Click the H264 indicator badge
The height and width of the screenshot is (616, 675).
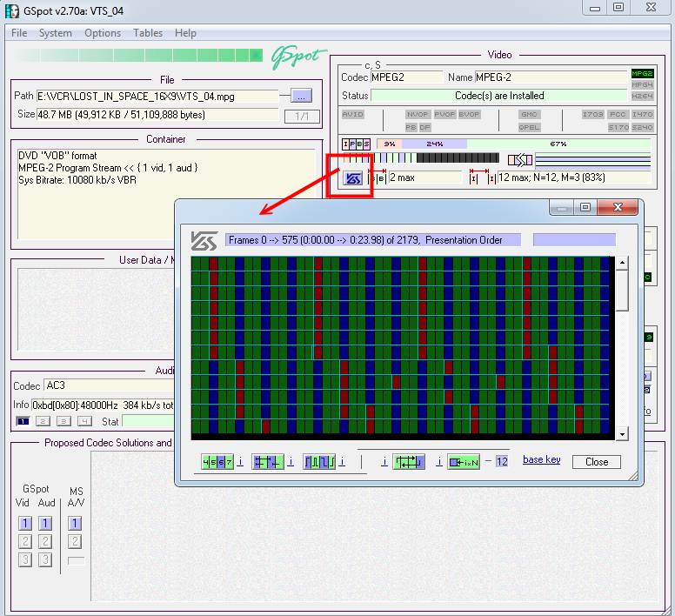pyautogui.click(x=642, y=96)
